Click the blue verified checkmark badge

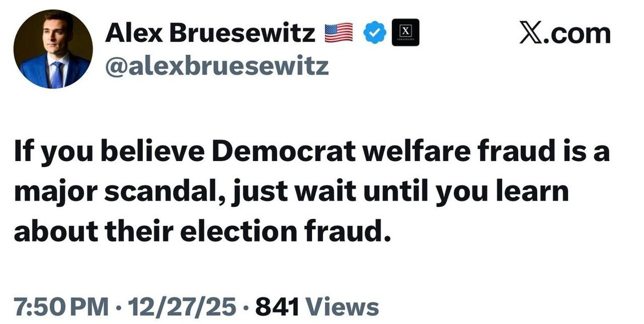click(375, 34)
